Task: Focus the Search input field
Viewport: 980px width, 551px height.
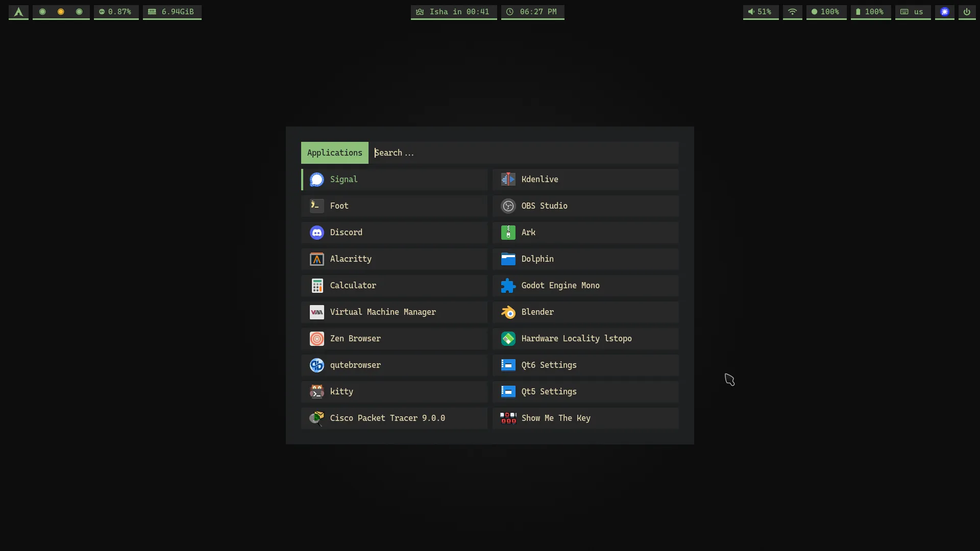Action: click(524, 153)
